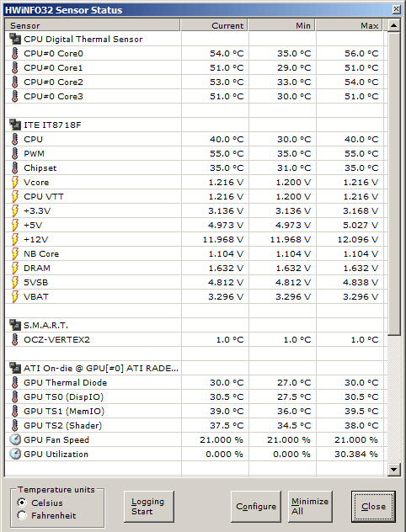This screenshot has width=406, height=532.
Task: Click the DRAM current value 1.632 V
Action: [226, 268]
